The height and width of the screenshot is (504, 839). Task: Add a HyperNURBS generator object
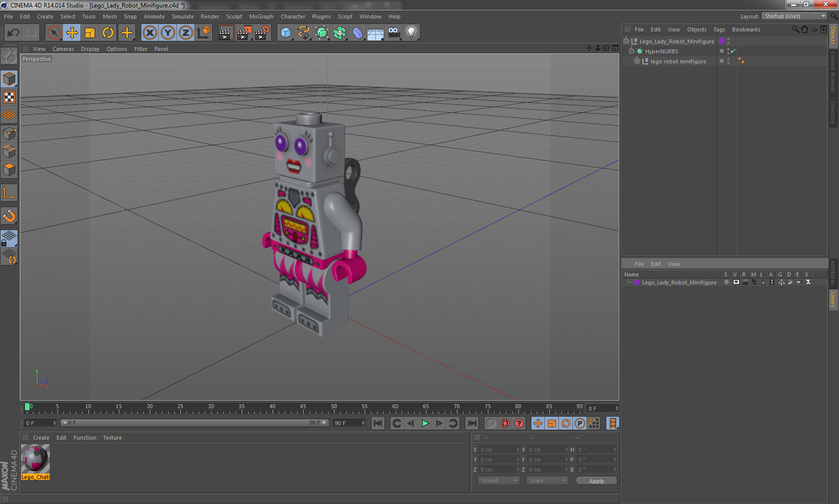pyautogui.click(x=322, y=33)
